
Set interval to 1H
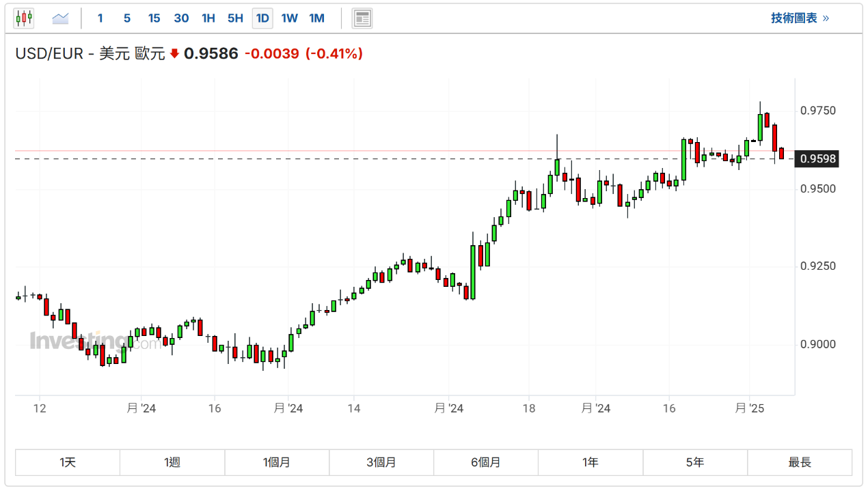pyautogui.click(x=208, y=18)
